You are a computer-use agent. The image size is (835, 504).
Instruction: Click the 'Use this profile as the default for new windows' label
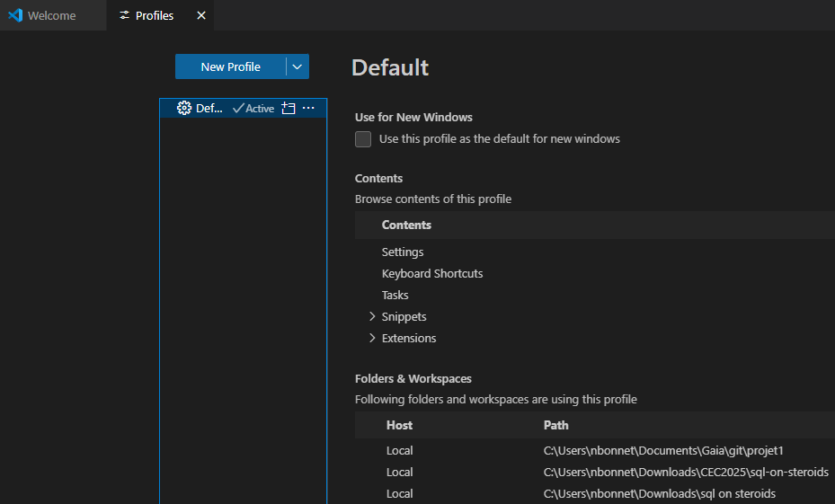coord(500,139)
